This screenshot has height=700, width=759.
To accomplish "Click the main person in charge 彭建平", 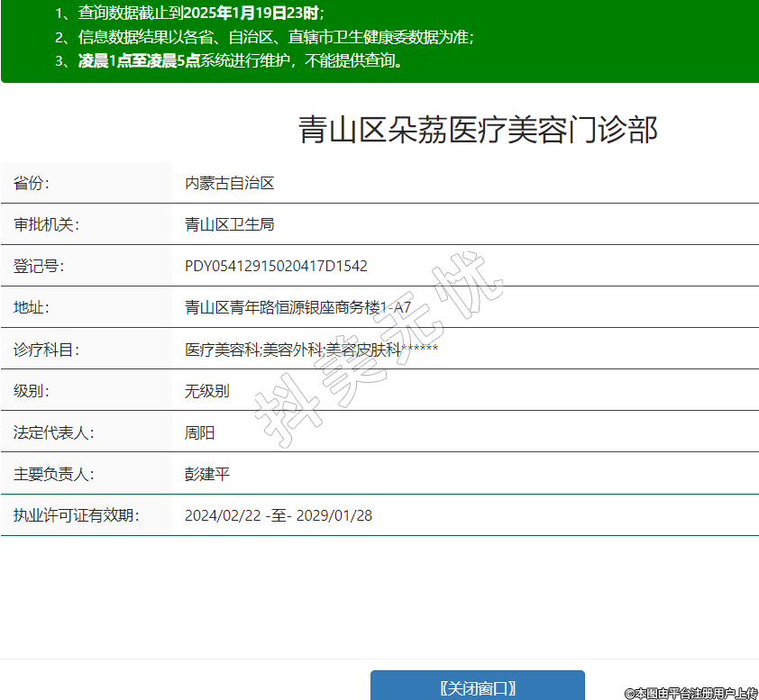I will [x=206, y=474].
